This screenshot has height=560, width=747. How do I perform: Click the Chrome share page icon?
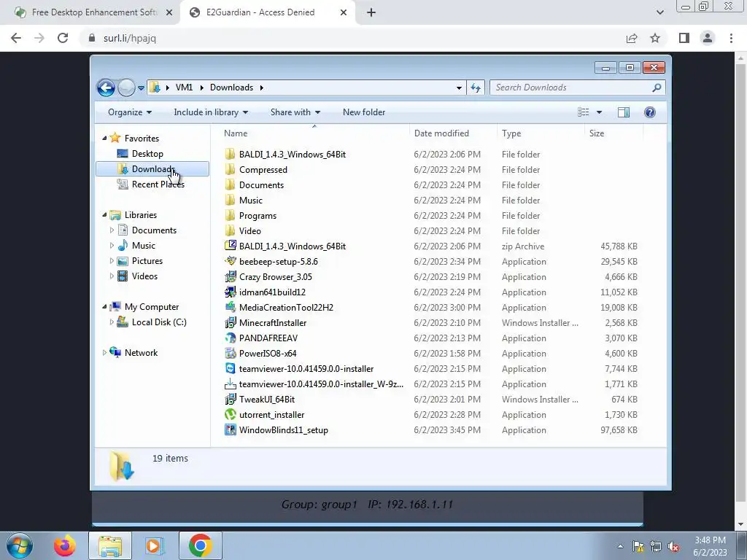pyautogui.click(x=632, y=38)
